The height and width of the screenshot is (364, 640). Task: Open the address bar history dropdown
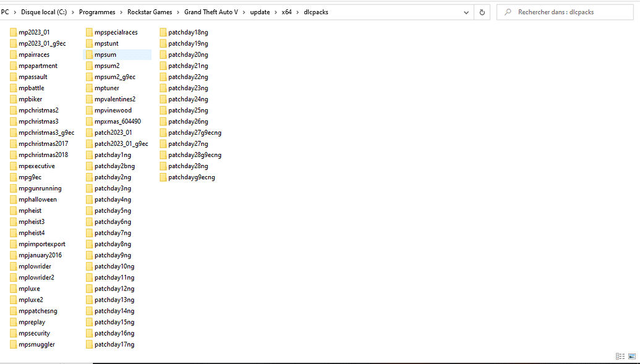coord(466,12)
